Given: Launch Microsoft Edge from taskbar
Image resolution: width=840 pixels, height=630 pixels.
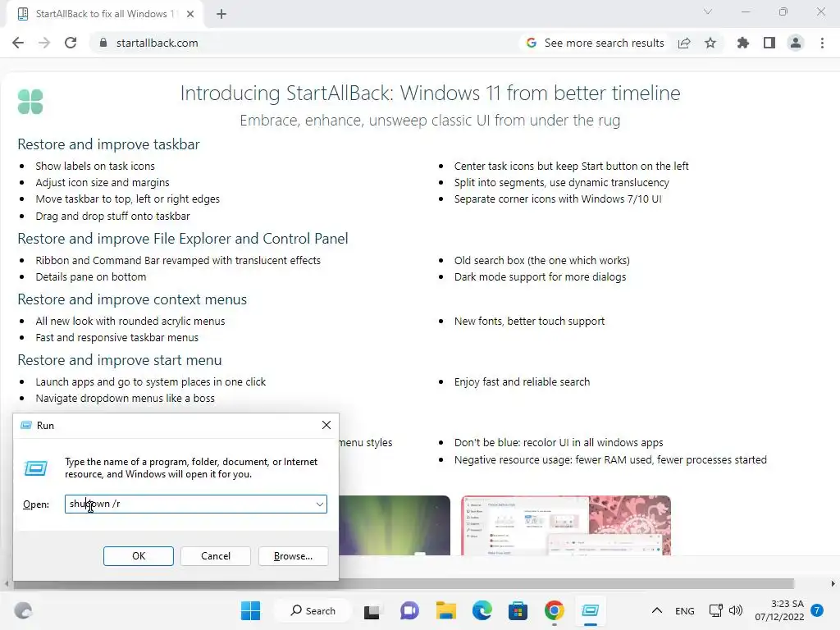Looking at the screenshot, I should click(482, 610).
